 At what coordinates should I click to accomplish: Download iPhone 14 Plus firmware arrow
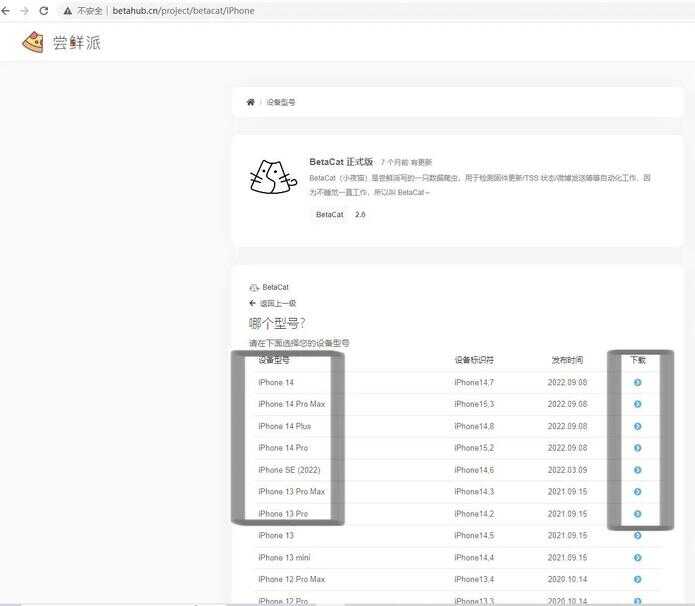pos(637,426)
